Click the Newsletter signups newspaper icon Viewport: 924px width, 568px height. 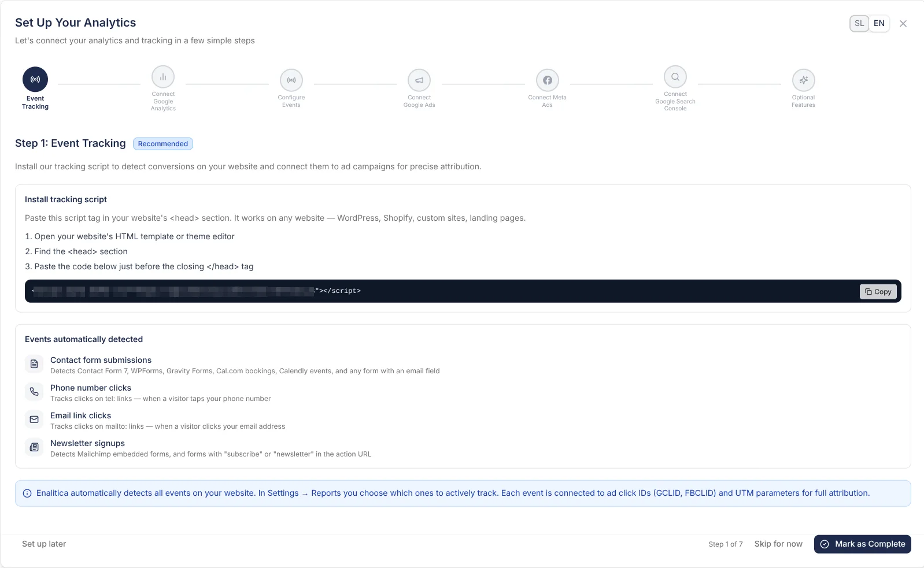coord(34,447)
